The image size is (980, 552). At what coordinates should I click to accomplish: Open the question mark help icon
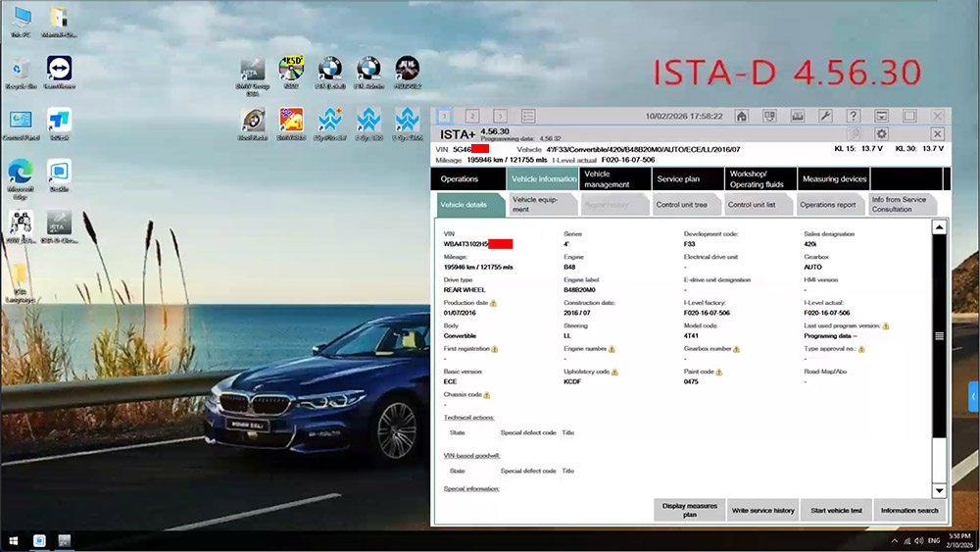click(x=854, y=116)
